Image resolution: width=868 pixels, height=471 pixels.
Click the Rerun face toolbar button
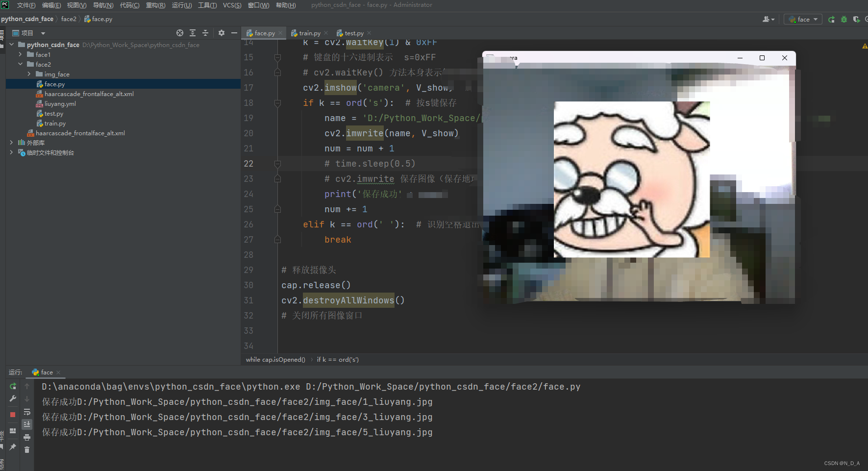pyautogui.click(x=831, y=19)
